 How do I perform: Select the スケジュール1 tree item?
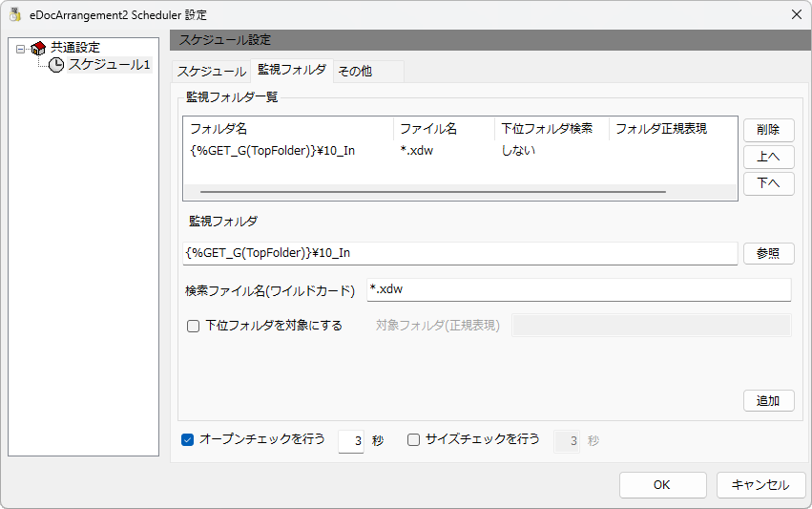pyautogui.click(x=110, y=64)
